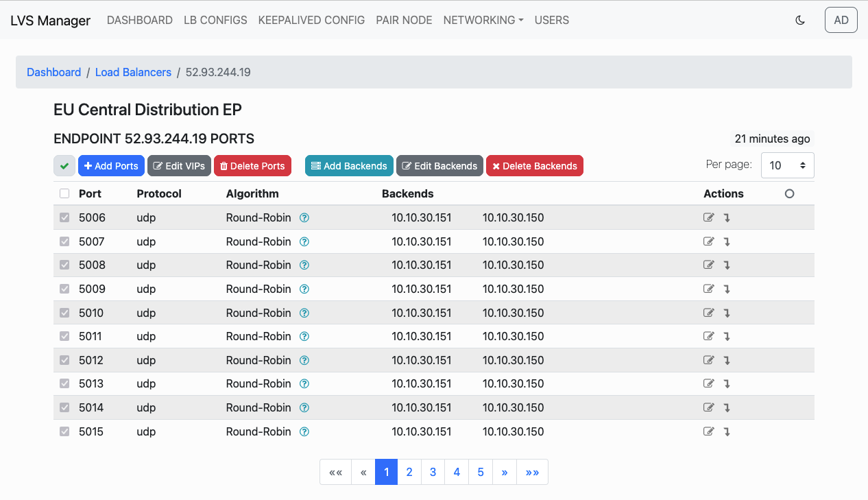
Task: Open the Per page dropdown
Action: [x=788, y=165]
